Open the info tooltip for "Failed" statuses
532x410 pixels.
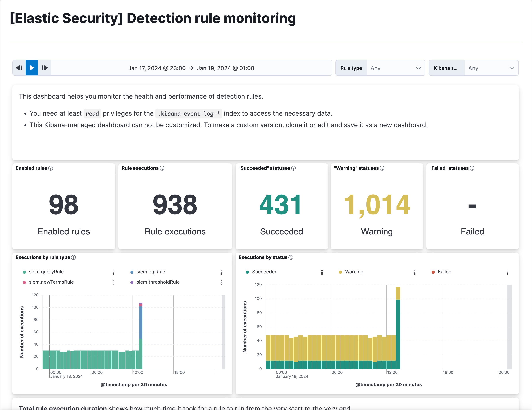coord(472,168)
